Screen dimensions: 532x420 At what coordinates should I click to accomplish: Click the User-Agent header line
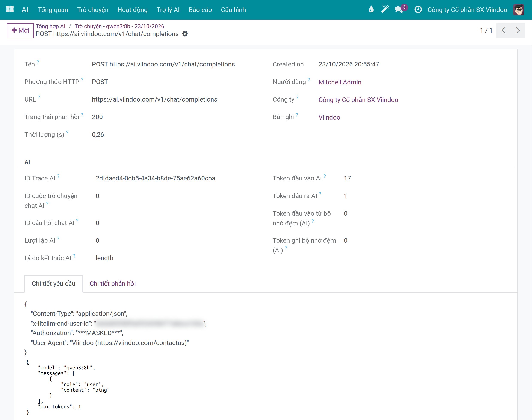tap(110, 343)
